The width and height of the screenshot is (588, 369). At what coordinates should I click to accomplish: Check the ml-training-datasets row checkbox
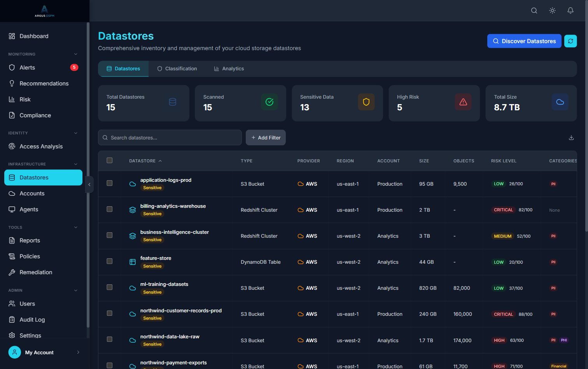click(x=110, y=287)
